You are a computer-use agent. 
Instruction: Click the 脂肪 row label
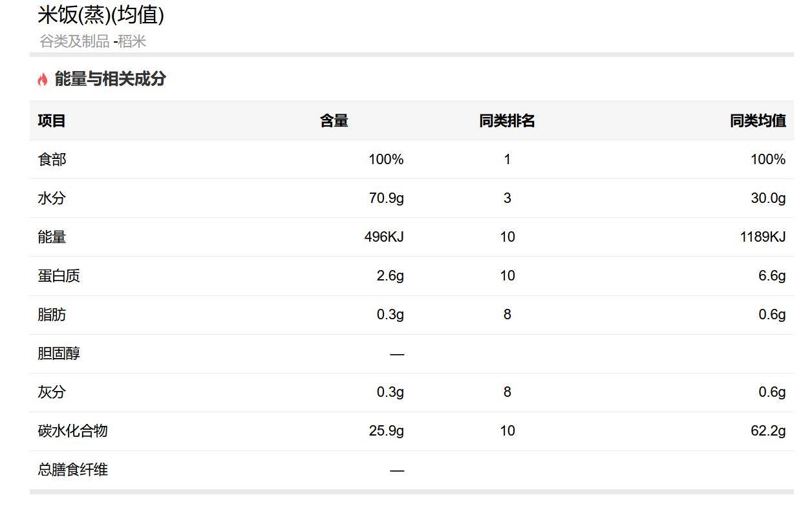52,314
